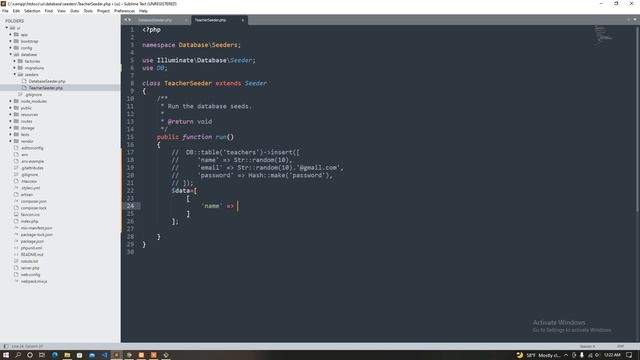Open the Goto menu

pyautogui.click(x=75, y=11)
